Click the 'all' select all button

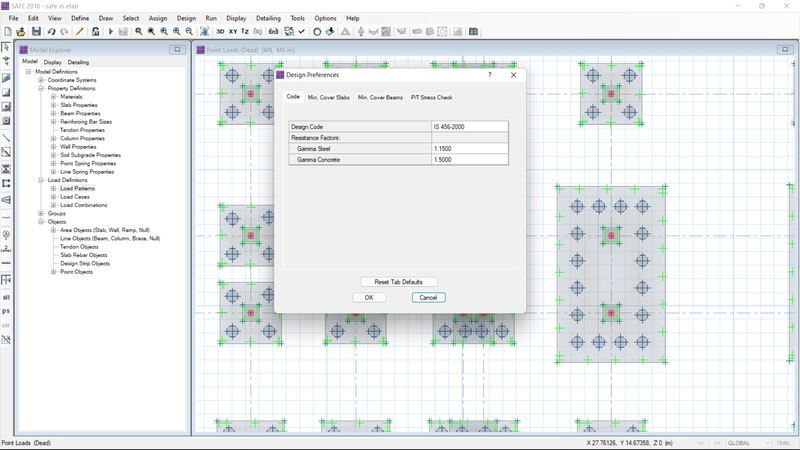pos(6,297)
